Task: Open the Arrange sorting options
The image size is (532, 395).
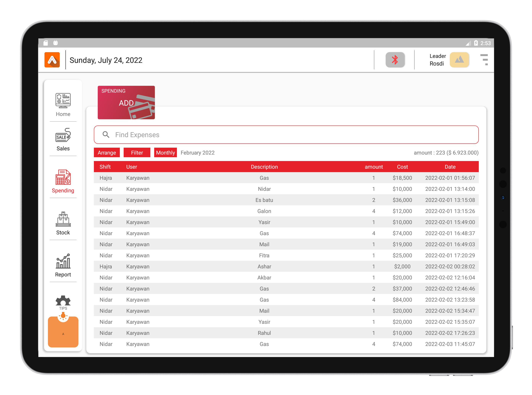Action: pos(106,153)
